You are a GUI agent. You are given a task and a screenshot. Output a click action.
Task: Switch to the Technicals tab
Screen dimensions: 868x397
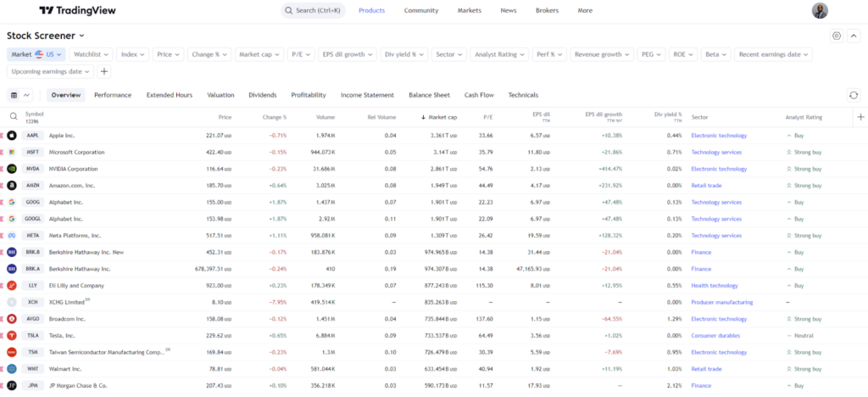pyautogui.click(x=523, y=95)
